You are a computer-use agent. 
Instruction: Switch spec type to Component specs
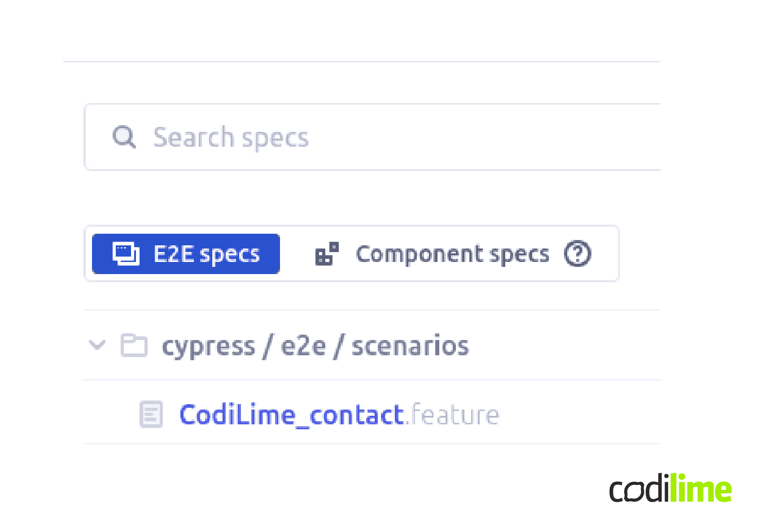click(x=452, y=253)
